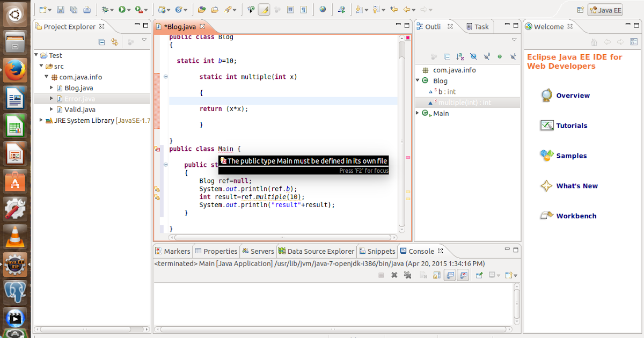The image size is (644, 338).
Task: Open the Samples link in Welcome
Action: pyautogui.click(x=572, y=156)
